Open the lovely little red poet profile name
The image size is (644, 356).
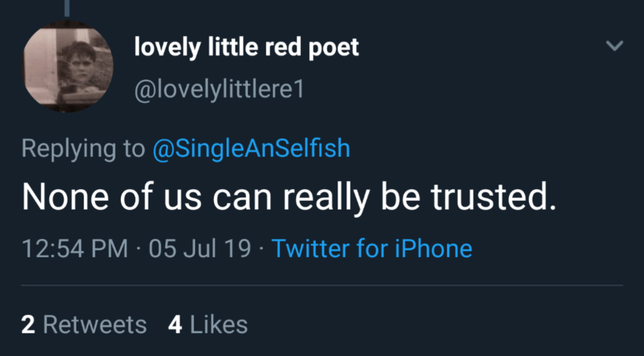[246, 48]
